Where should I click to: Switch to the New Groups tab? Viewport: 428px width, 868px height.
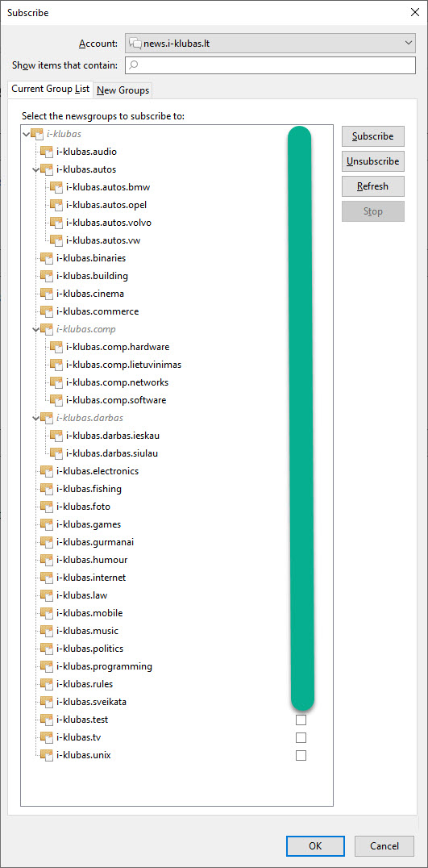pos(123,90)
